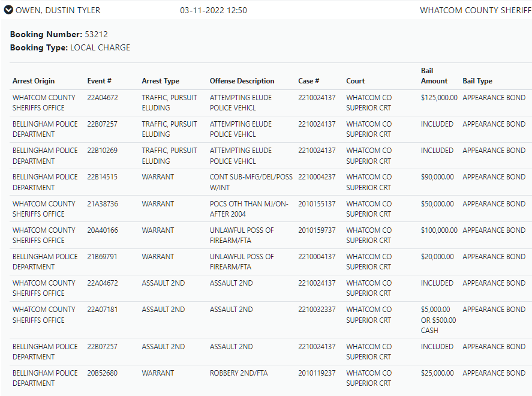Select the ROBBERY 2ND/FTA offense row

coord(239,373)
